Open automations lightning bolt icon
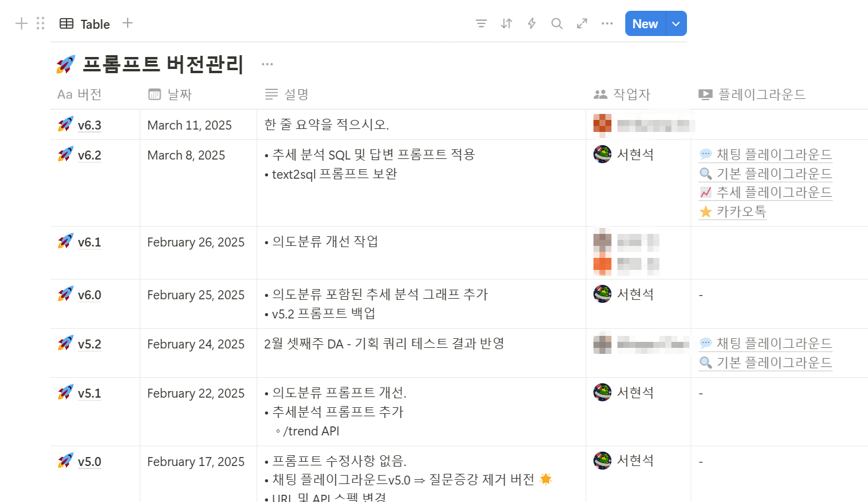 click(532, 24)
